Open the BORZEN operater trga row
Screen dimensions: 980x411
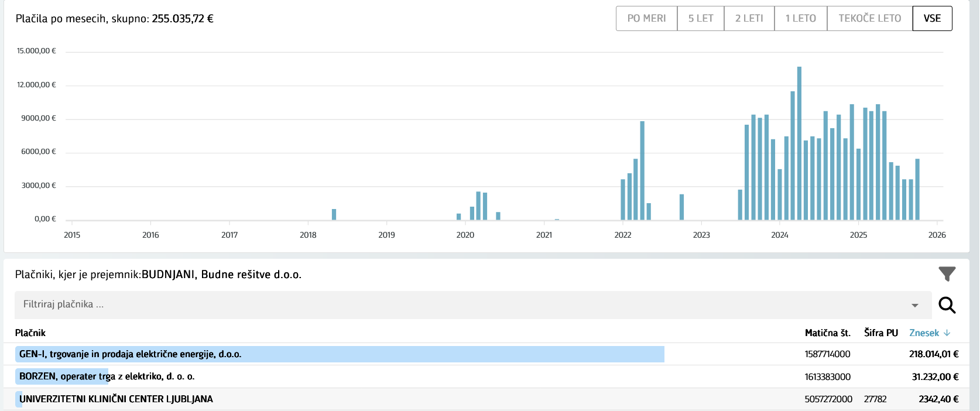pos(107,376)
